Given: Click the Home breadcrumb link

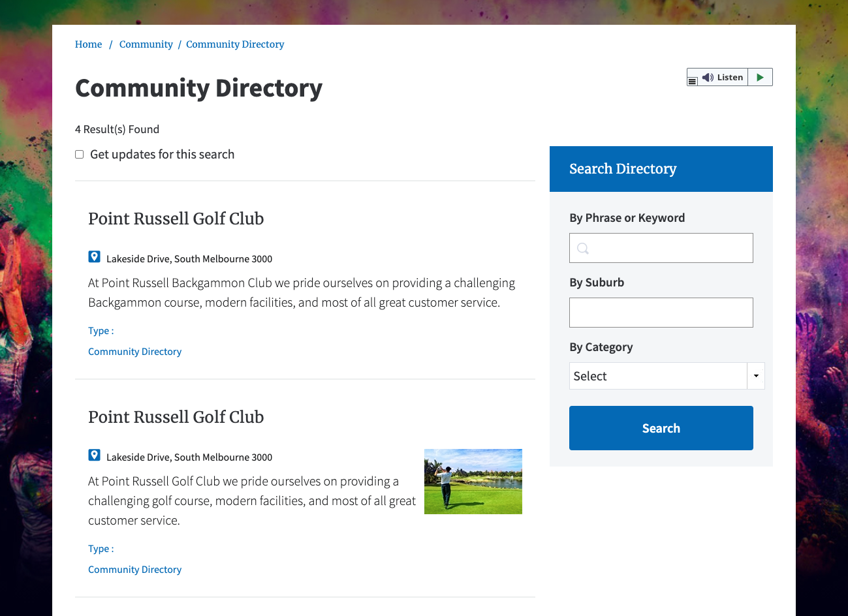Looking at the screenshot, I should [88, 44].
